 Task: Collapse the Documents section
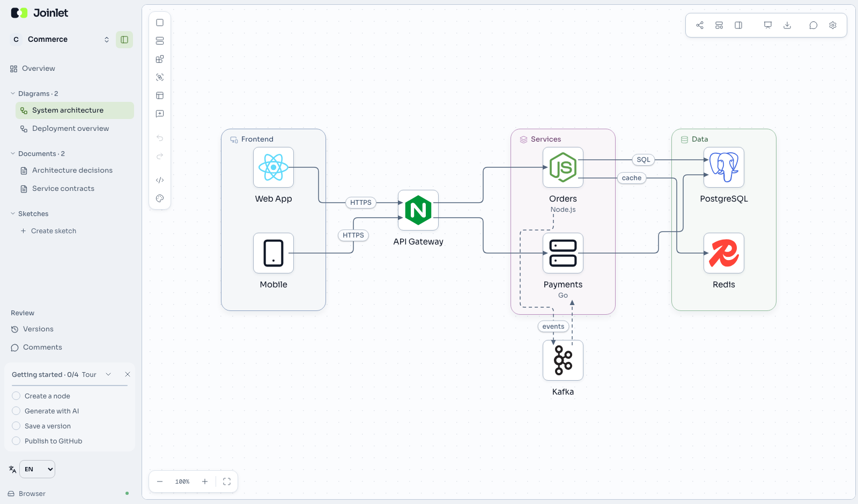[x=38, y=154]
